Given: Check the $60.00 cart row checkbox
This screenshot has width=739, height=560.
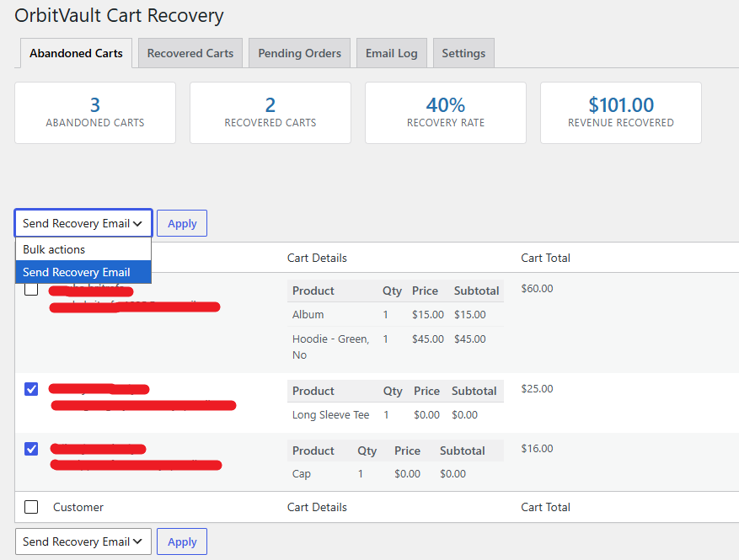Looking at the screenshot, I should click(x=31, y=289).
